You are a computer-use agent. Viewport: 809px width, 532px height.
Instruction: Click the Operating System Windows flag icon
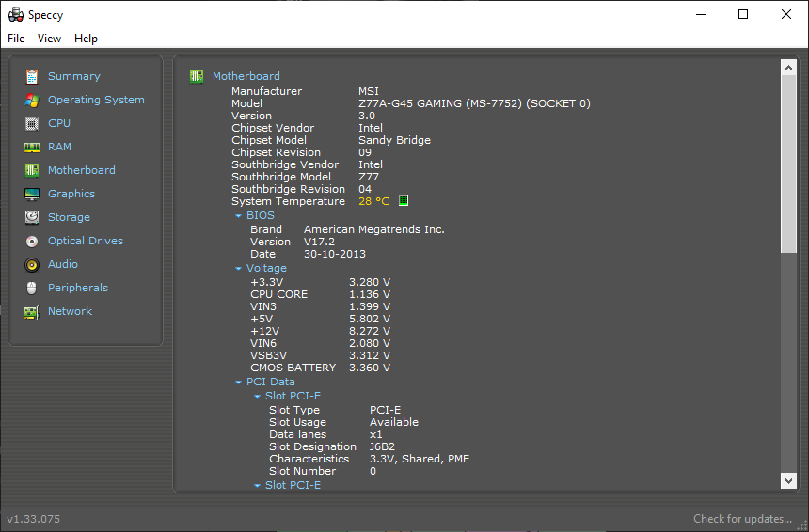[x=32, y=100]
